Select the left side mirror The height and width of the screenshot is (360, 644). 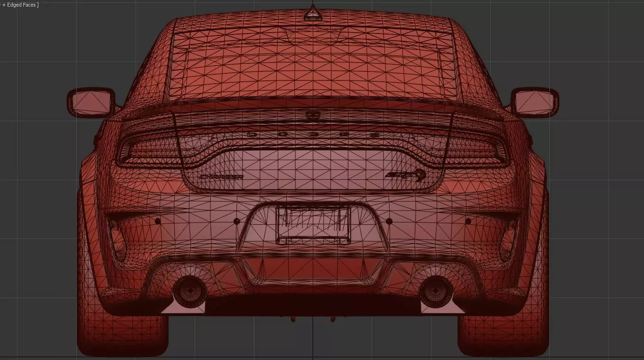click(x=91, y=103)
